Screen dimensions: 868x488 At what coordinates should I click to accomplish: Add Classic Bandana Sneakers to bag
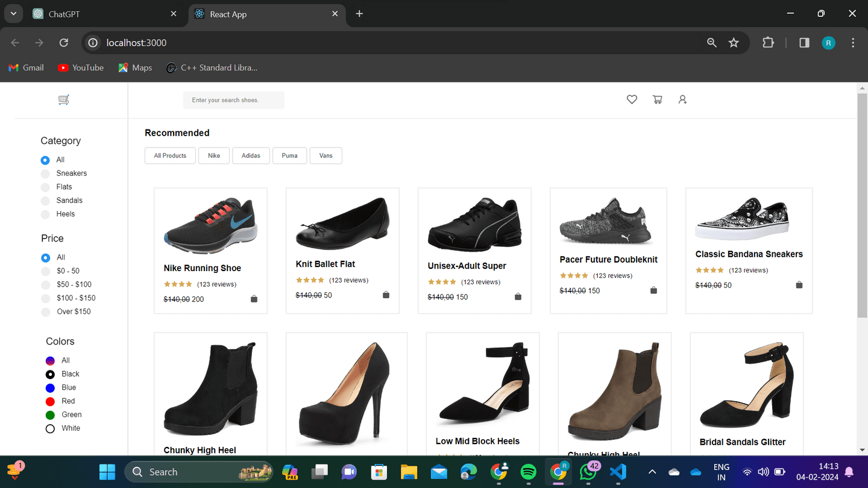pyautogui.click(x=799, y=284)
